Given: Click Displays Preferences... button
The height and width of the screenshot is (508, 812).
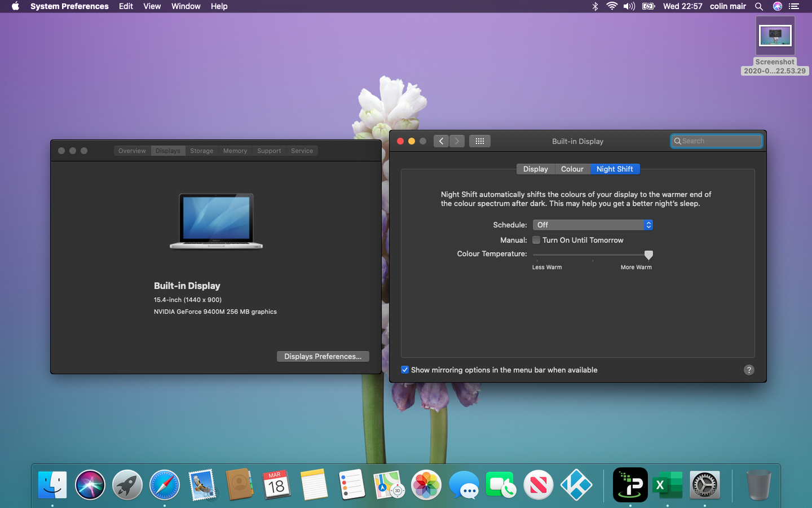Looking at the screenshot, I should [323, 356].
